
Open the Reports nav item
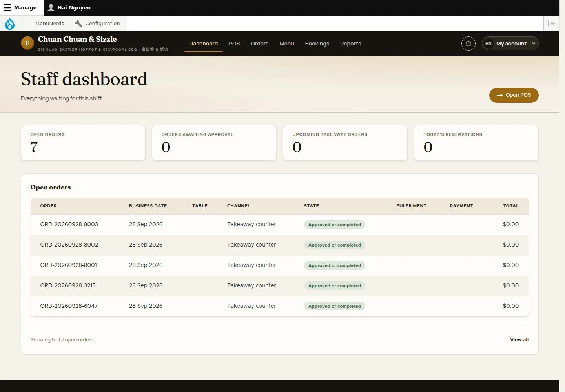tap(350, 44)
